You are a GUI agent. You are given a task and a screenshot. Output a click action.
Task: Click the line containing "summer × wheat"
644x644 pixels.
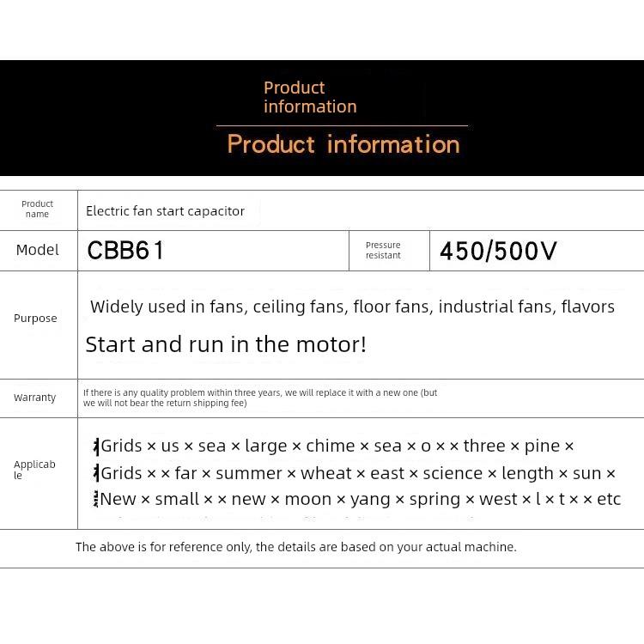click(x=358, y=473)
